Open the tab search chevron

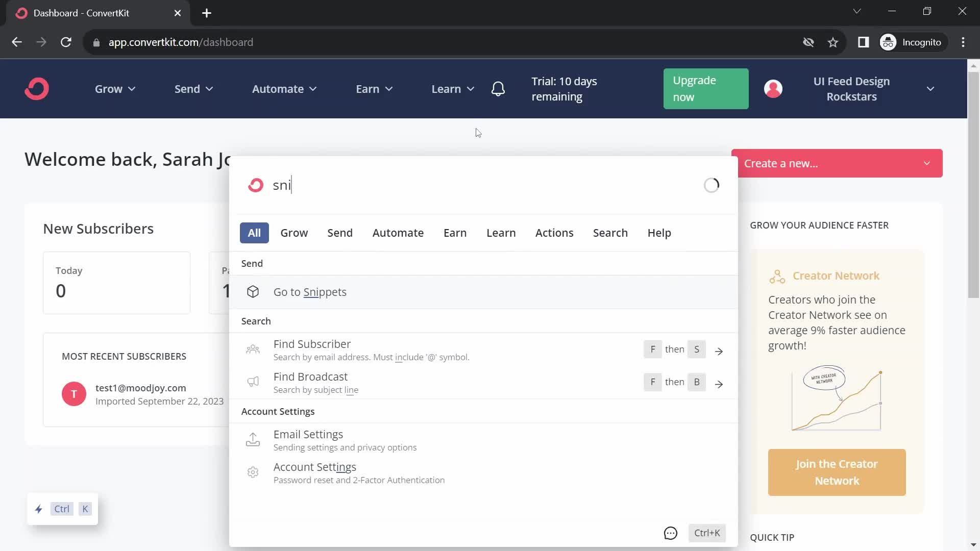(x=857, y=11)
